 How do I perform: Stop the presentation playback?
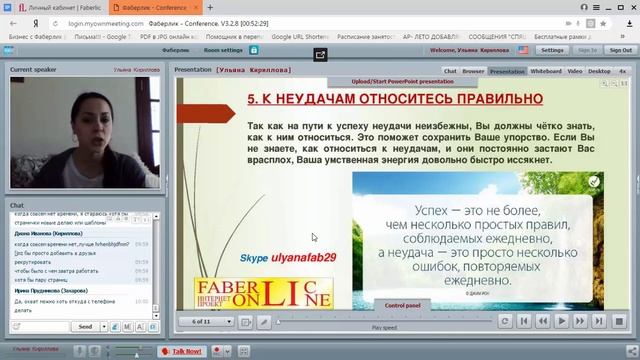pyautogui.click(x=619, y=321)
